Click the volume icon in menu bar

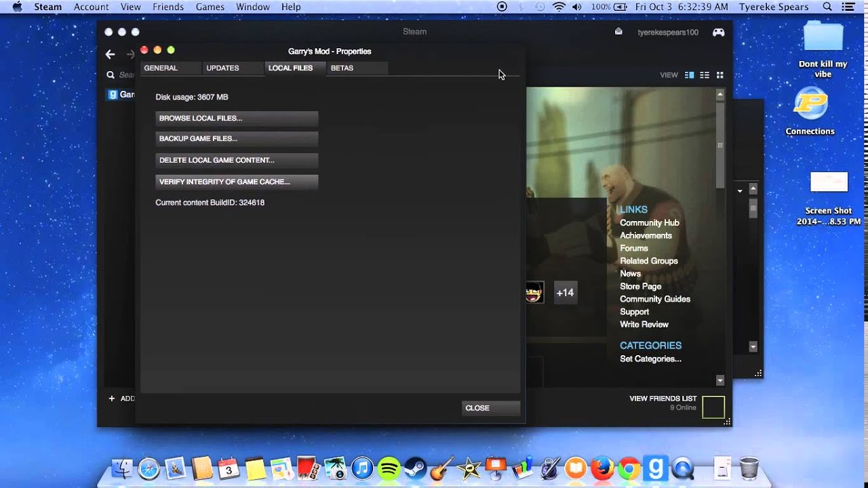pyautogui.click(x=576, y=7)
